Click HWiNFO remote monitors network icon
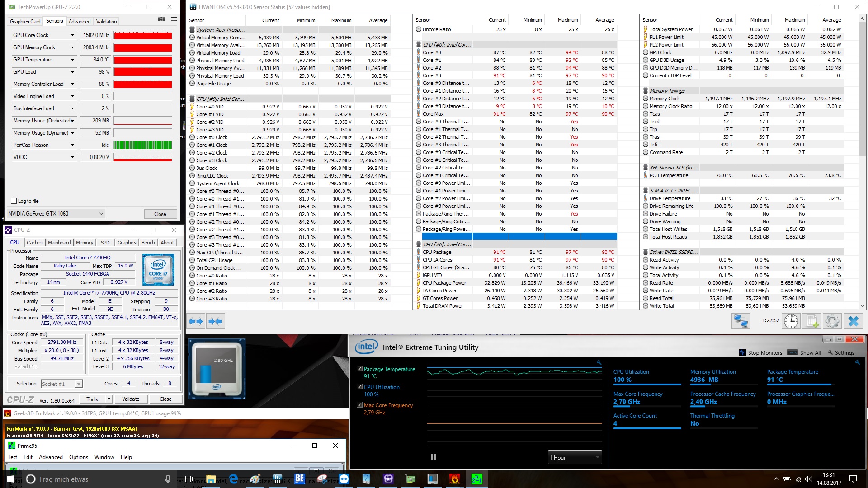The width and height of the screenshot is (868, 488). point(741,321)
